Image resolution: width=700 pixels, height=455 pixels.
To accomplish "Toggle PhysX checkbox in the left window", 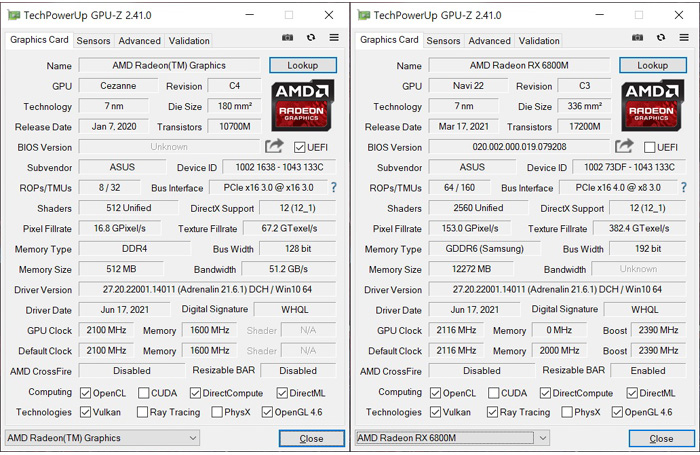I will coord(217,412).
